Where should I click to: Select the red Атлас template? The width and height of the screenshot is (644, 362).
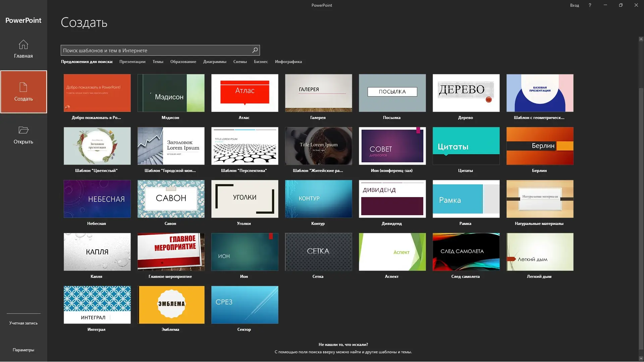(x=245, y=93)
